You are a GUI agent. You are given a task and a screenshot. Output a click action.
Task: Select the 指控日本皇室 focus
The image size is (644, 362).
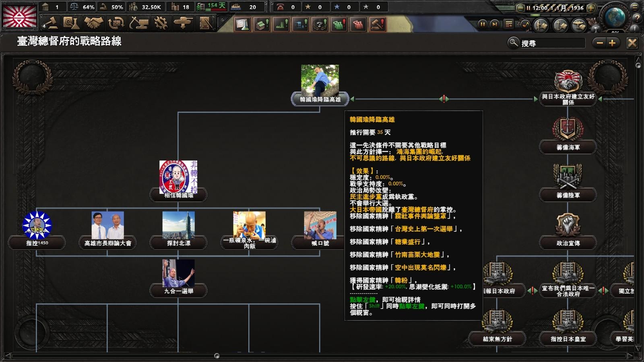pos(568,327)
